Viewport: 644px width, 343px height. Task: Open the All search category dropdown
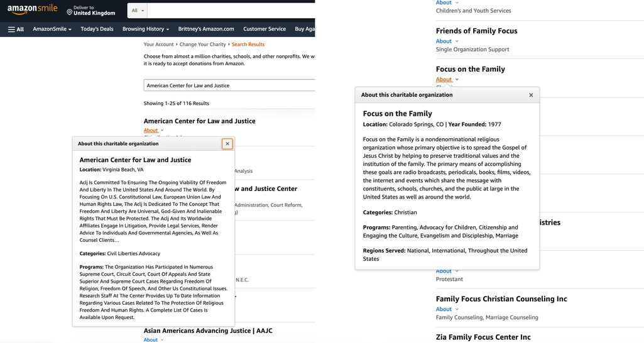click(138, 11)
